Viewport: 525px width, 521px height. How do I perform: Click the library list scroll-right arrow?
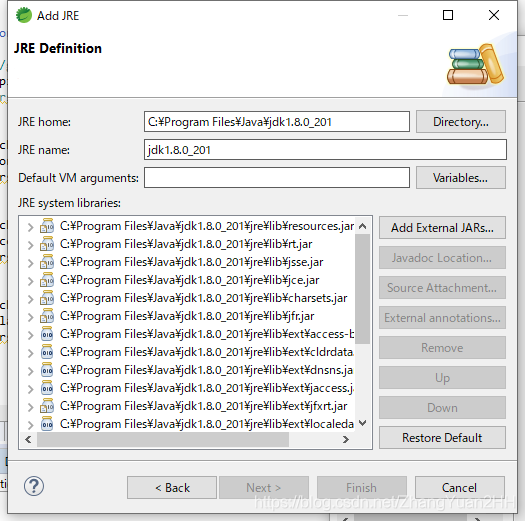click(346, 439)
